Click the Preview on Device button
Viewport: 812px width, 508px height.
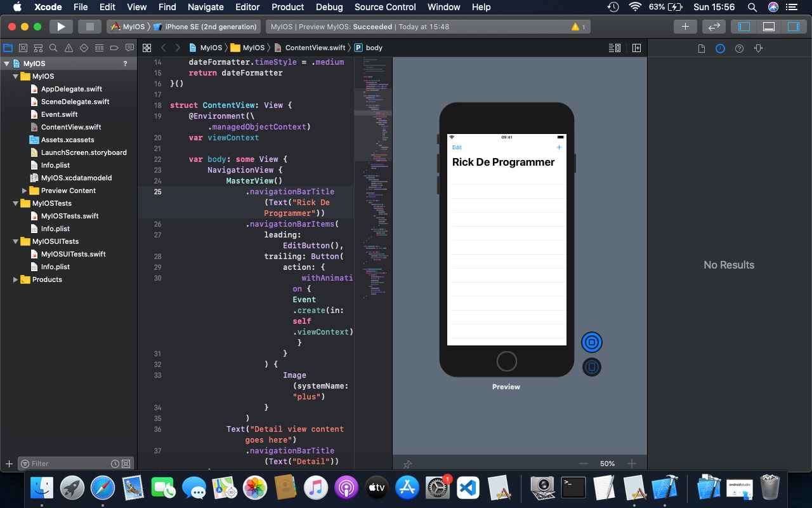tap(591, 367)
